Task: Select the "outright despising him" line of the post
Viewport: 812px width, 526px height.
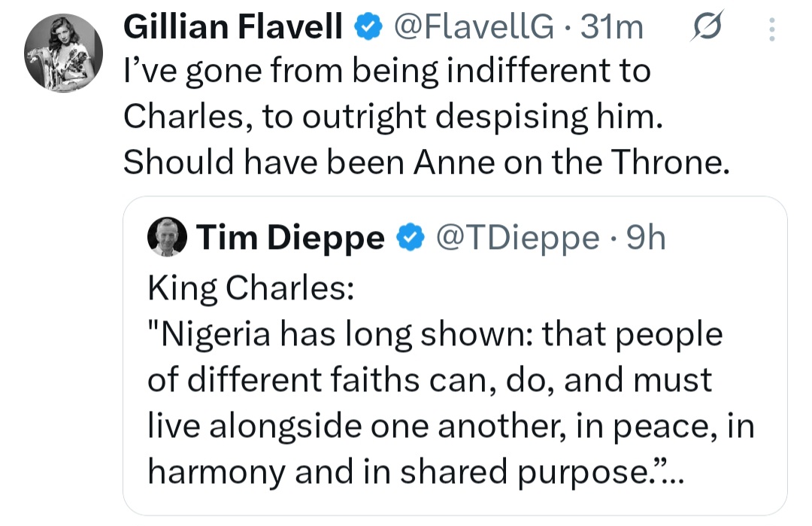Action: (x=391, y=117)
